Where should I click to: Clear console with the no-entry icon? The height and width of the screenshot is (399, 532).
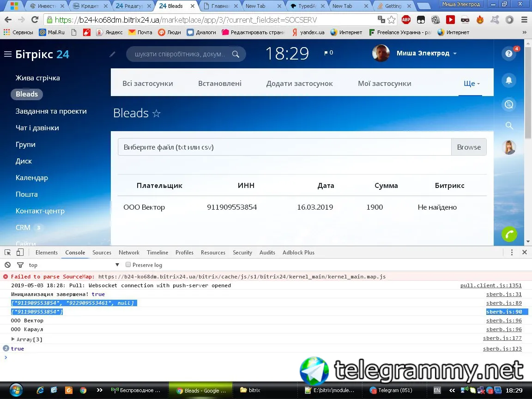[7, 265]
